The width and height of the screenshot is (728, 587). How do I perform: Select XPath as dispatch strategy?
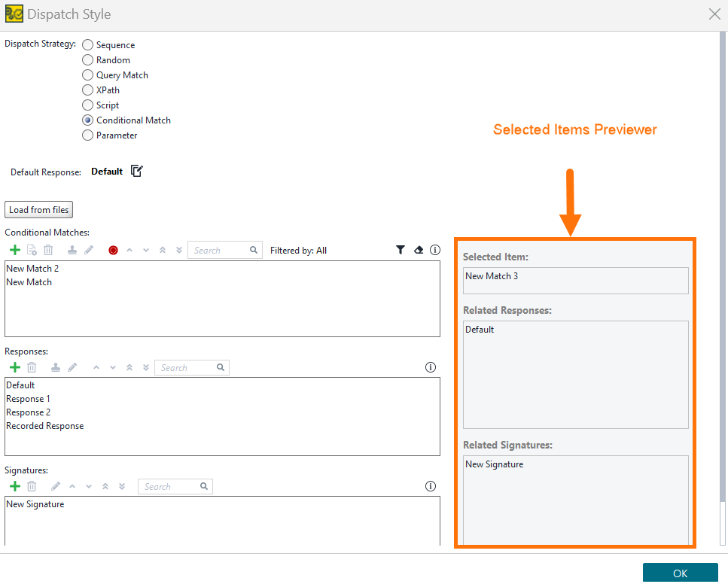87,90
